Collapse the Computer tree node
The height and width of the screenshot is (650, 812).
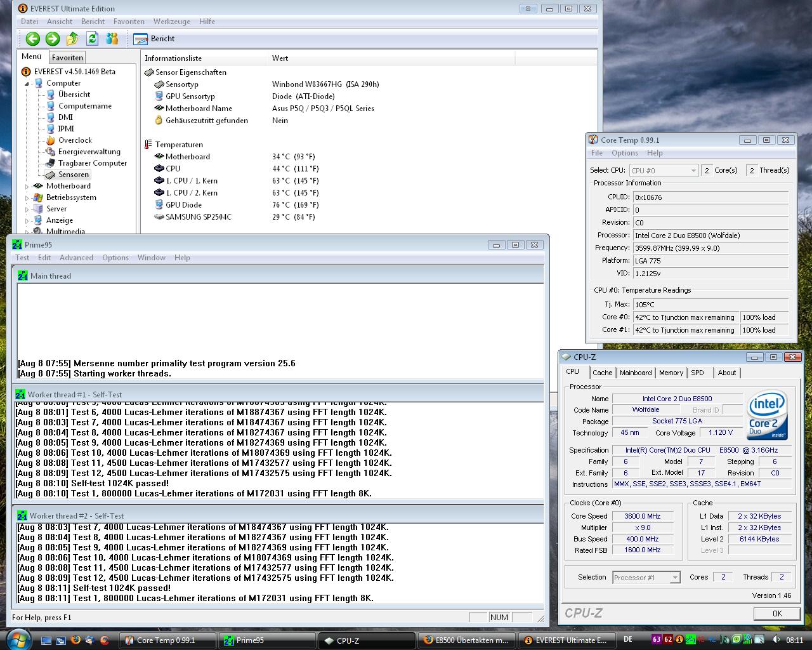click(x=27, y=83)
